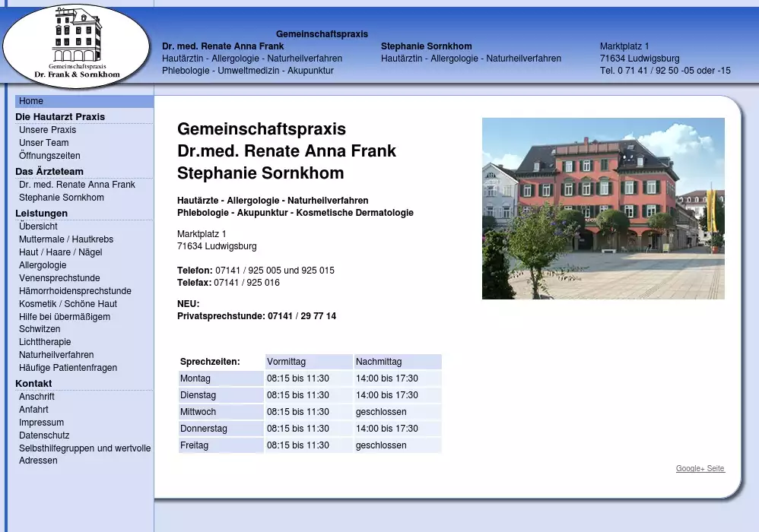Viewport: 759px width, 532px height.
Task: Open the Lichttherapie page
Action: click(x=45, y=342)
